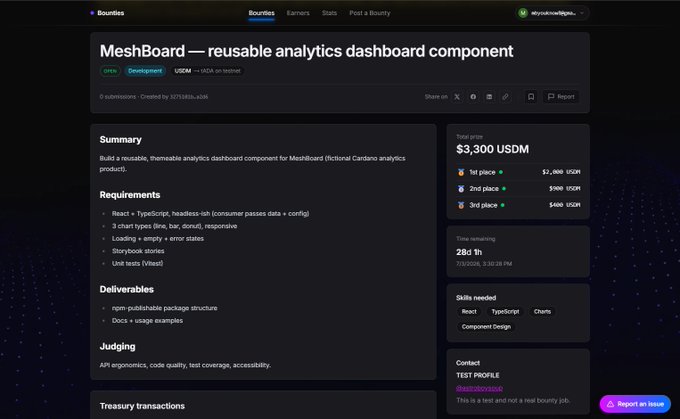The image size is (680, 419).
Task: Click the 3rd place medal icon
Action: [461, 205]
